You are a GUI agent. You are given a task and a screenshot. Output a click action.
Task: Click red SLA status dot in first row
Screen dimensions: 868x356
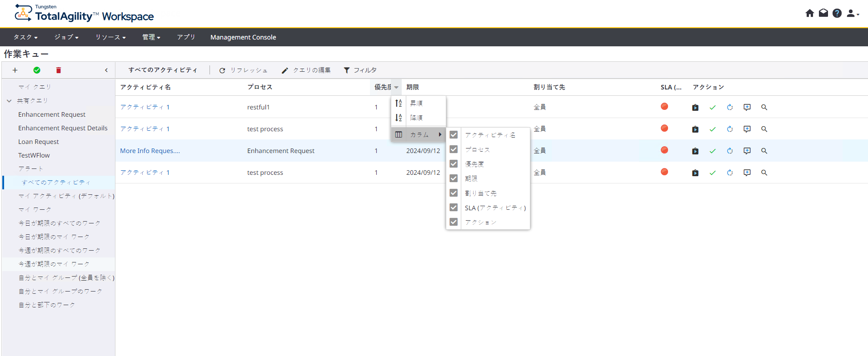pyautogui.click(x=664, y=107)
